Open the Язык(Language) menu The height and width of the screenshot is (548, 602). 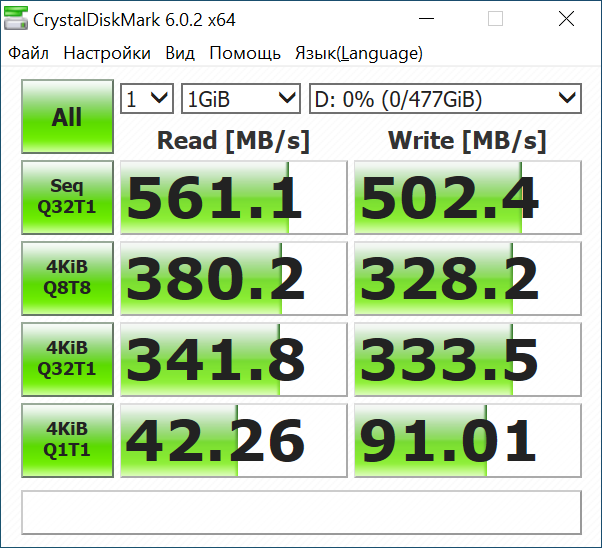[359, 53]
